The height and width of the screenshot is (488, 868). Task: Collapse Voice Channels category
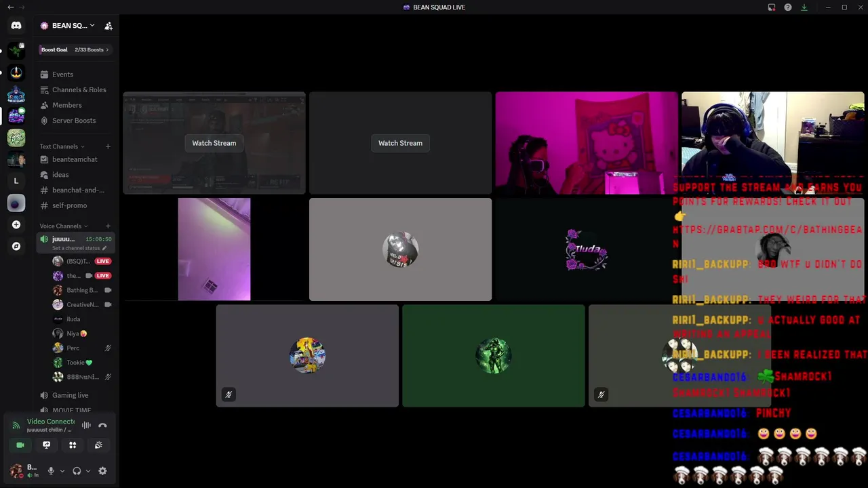point(64,226)
